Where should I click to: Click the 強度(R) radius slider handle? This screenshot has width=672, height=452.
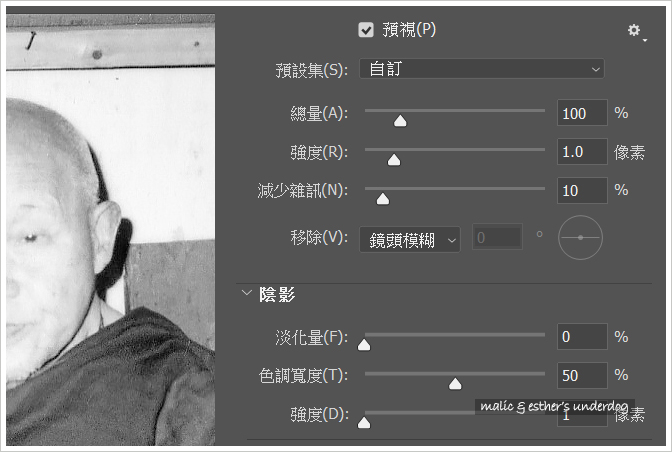tap(394, 160)
